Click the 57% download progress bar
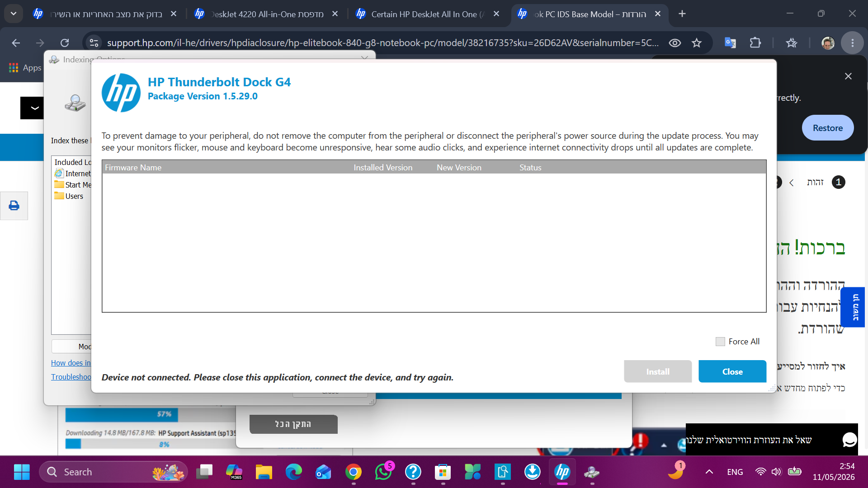This screenshot has height=488, width=868. (149, 414)
